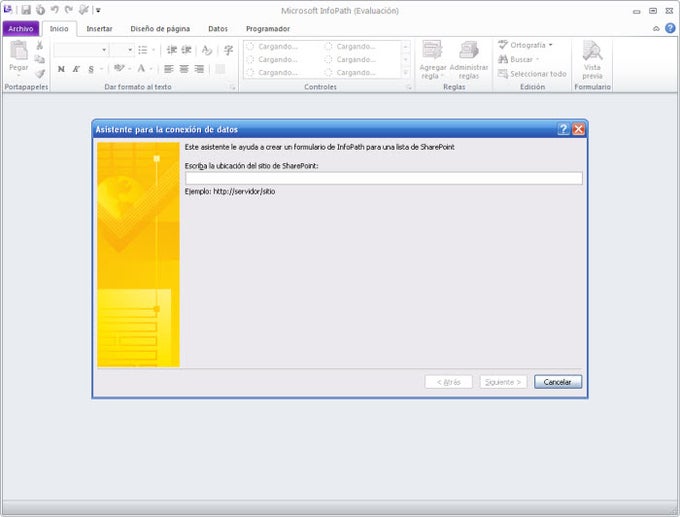Viewport: 680px width, 517px height.
Task: Click the increase indent icon
Action: tap(186, 50)
